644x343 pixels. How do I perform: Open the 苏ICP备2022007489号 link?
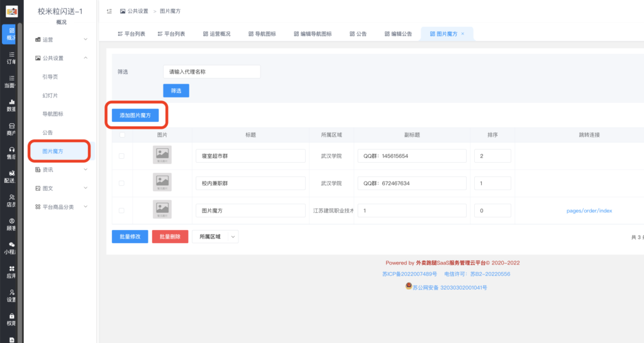pyautogui.click(x=409, y=274)
